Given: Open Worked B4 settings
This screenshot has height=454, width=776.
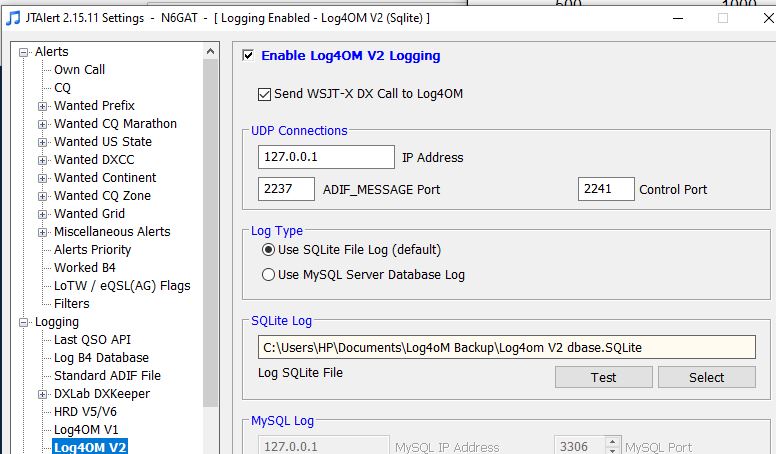Looking at the screenshot, I should 85,267.
